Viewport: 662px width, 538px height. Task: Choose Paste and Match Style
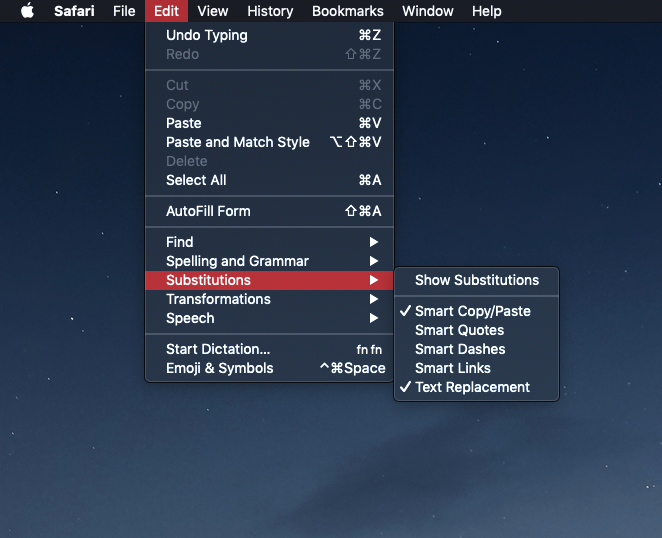point(269,142)
